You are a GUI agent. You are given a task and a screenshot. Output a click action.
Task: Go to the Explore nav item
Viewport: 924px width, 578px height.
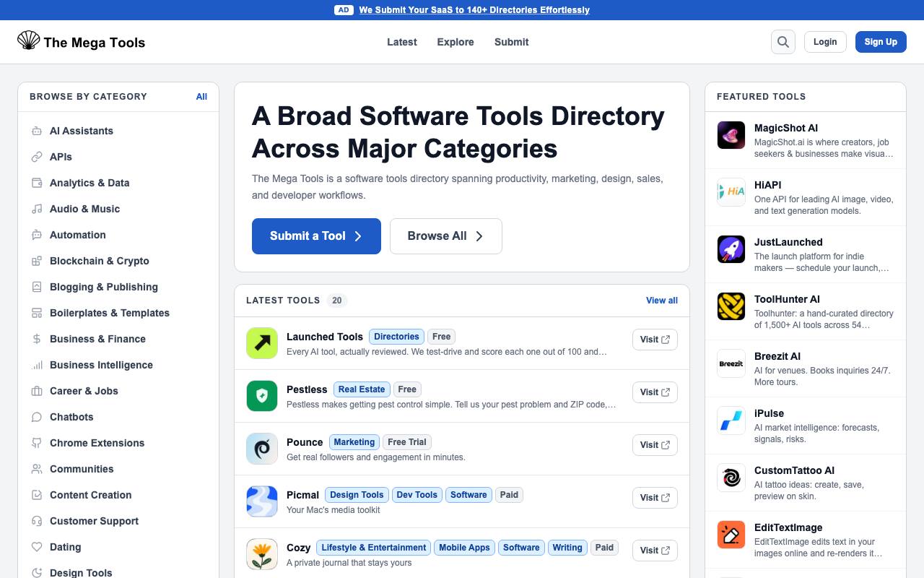tap(456, 42)
